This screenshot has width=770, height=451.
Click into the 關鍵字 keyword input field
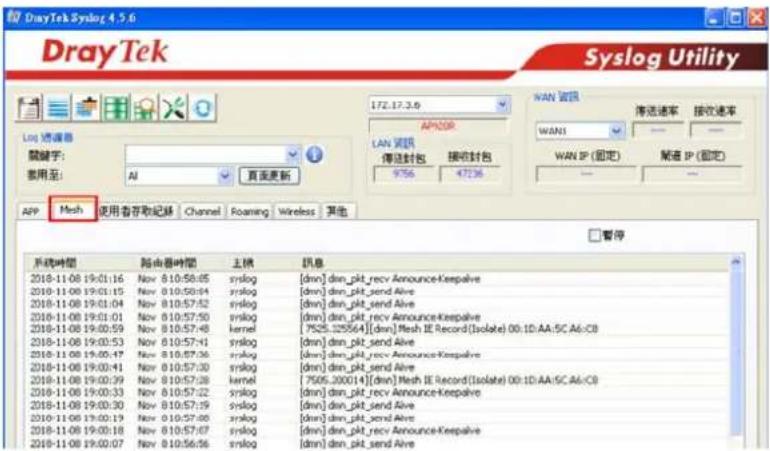point(206,155)
